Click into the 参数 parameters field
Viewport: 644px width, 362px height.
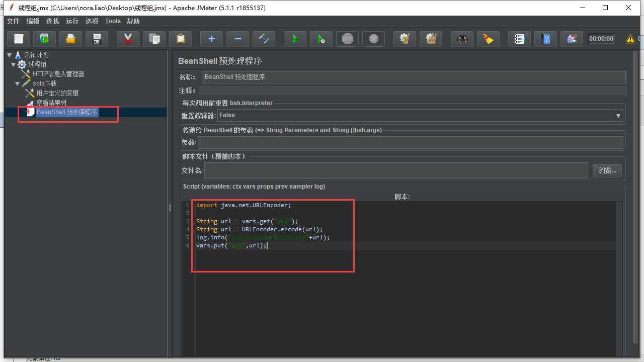[411, 143]
